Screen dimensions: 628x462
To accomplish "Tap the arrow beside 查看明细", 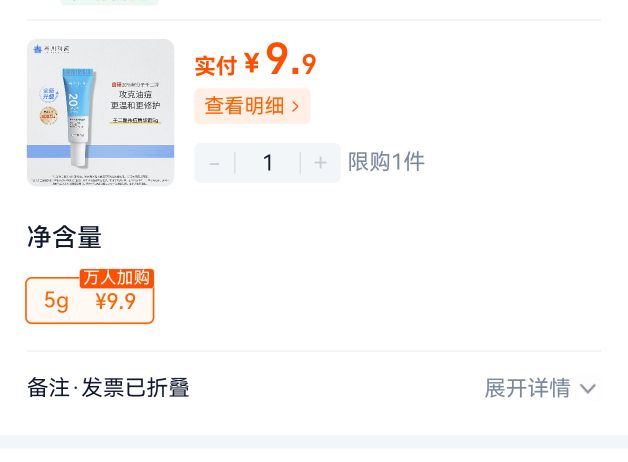I will click(x=296, y=106).
